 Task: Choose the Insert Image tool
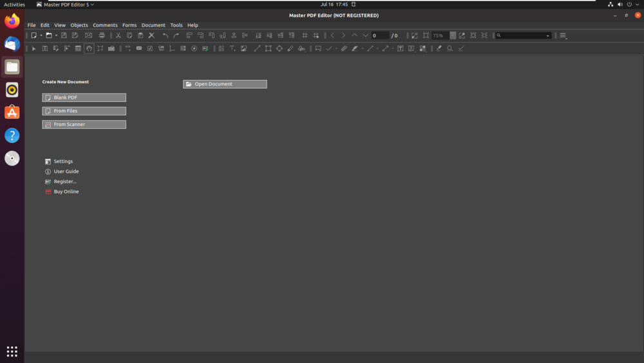tap(243, 48)
